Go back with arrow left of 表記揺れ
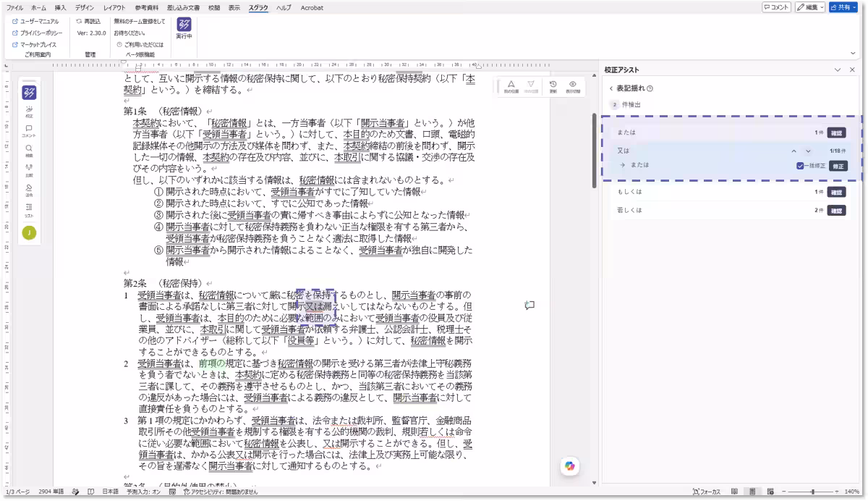This screenshot has width=868, height=501. pos(610,88)
